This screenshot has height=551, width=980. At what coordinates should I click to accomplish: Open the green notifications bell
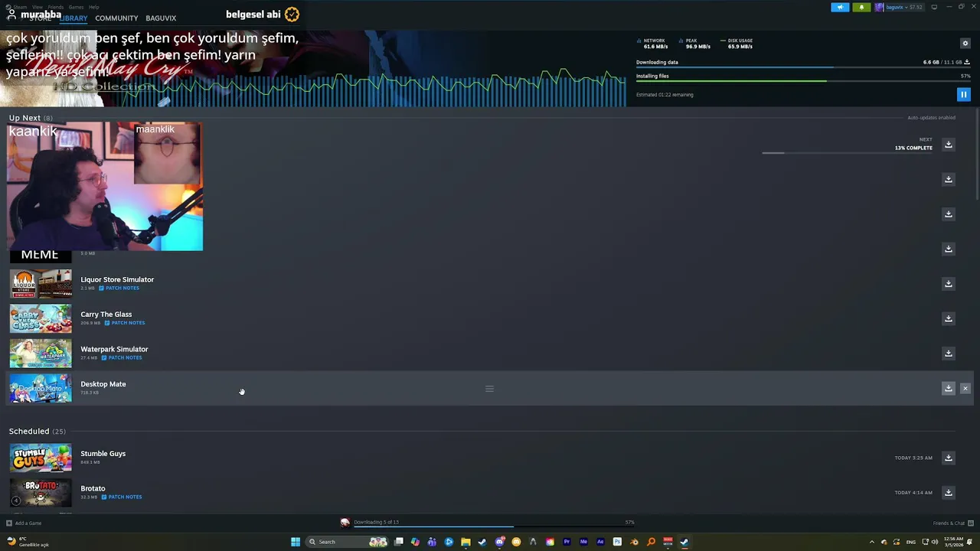(861, 7)
